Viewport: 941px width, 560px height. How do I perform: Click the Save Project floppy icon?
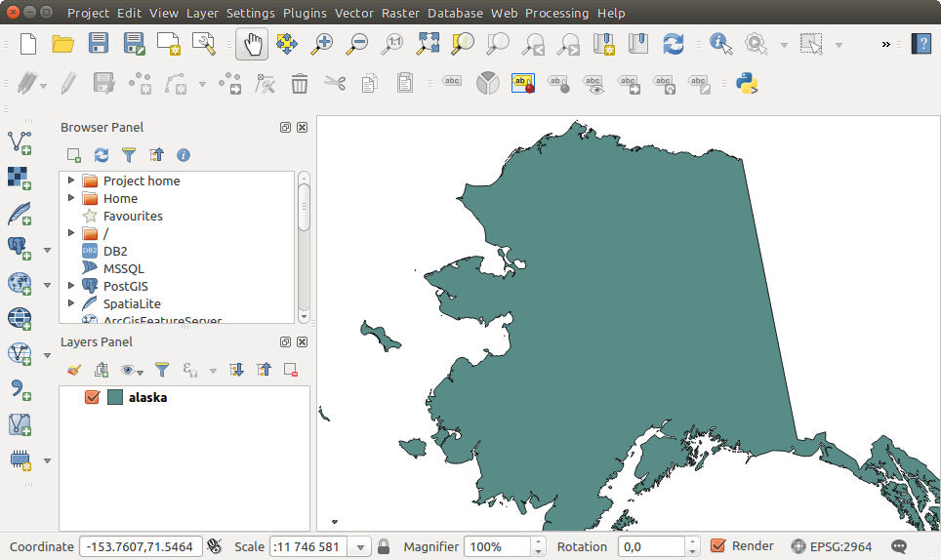tap(99, 44)
